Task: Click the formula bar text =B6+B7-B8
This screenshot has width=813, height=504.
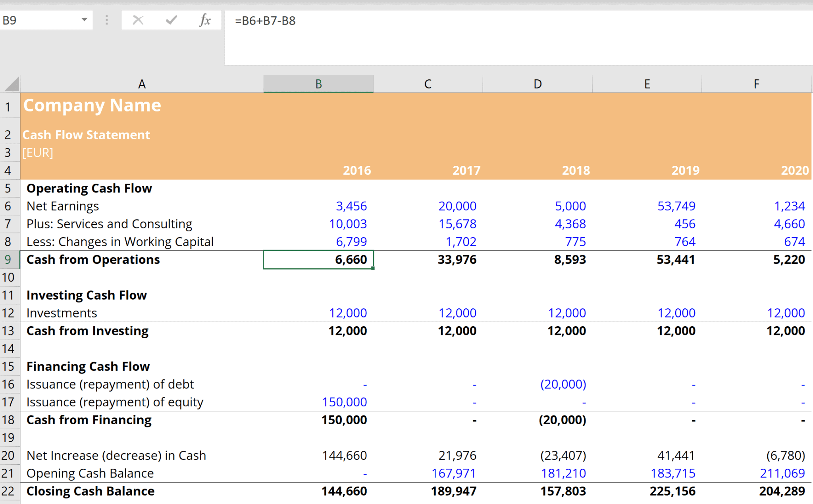Action: coord(265,21)
